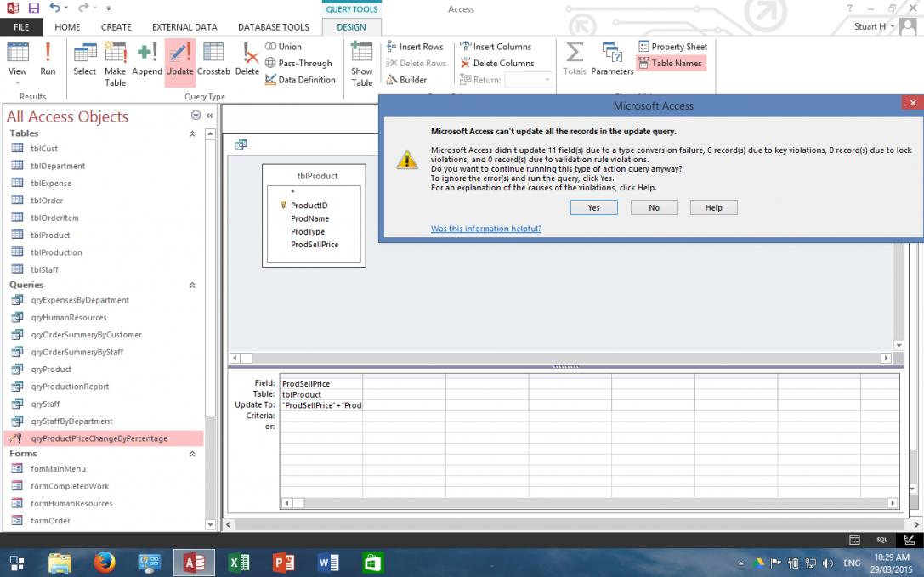The height and width of the screenshot is (577, 924).
Task: Choose Make Table query type
Action: click(x=115, y=65)
